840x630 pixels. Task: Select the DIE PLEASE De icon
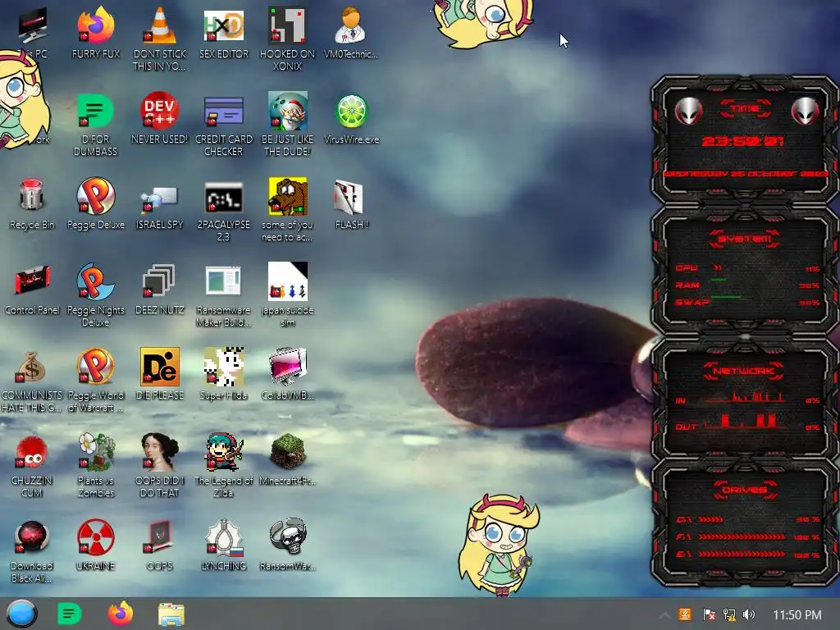point(160,367)
